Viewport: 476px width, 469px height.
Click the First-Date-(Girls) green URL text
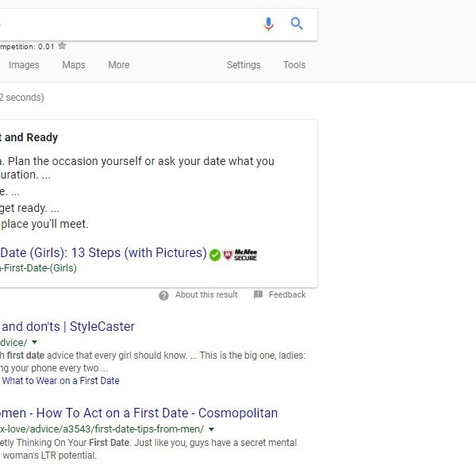point(38,268)
